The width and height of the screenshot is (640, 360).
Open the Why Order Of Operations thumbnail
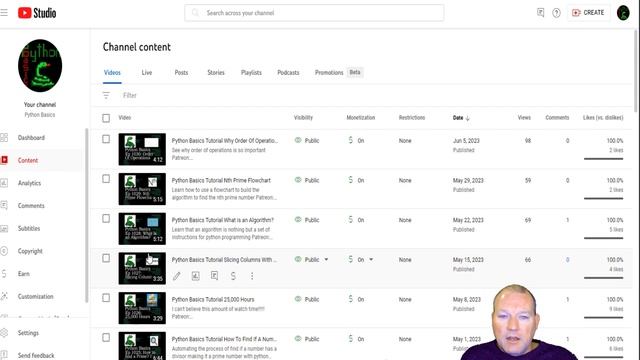142,149
